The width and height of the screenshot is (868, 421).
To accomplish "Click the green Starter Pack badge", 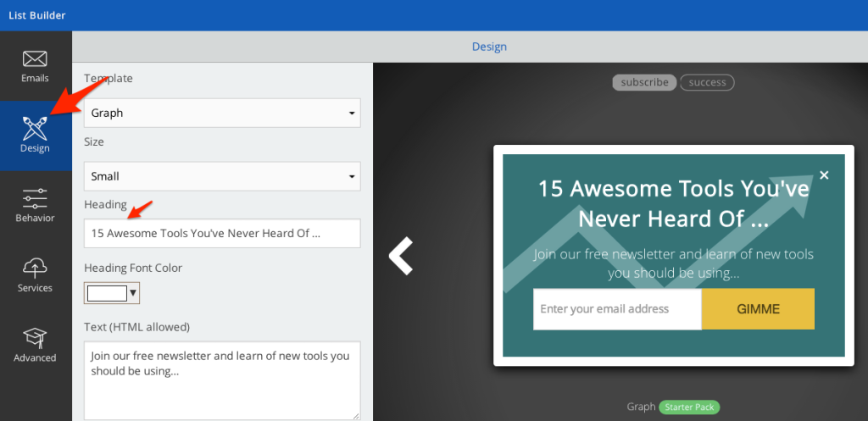I will click(x=688, y=407).
